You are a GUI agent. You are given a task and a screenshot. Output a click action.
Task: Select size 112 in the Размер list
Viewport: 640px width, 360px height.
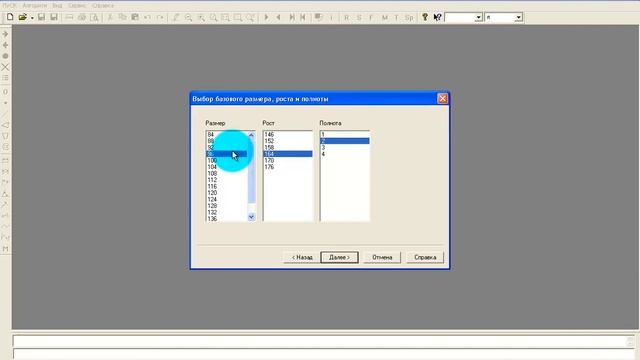pyautogui.click(x=227, y=180)
